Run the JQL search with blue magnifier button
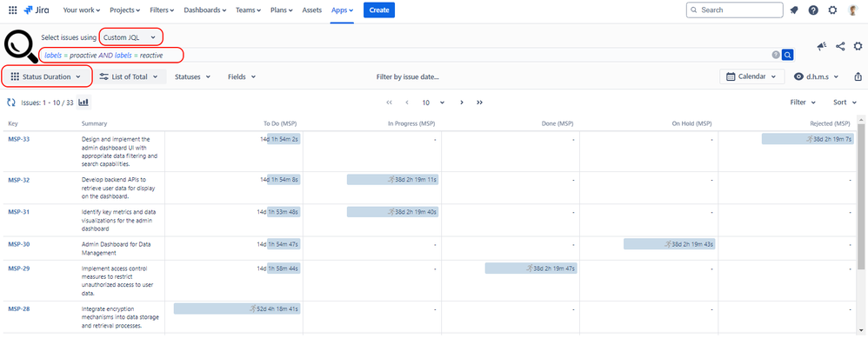 (x=788, y=55)
